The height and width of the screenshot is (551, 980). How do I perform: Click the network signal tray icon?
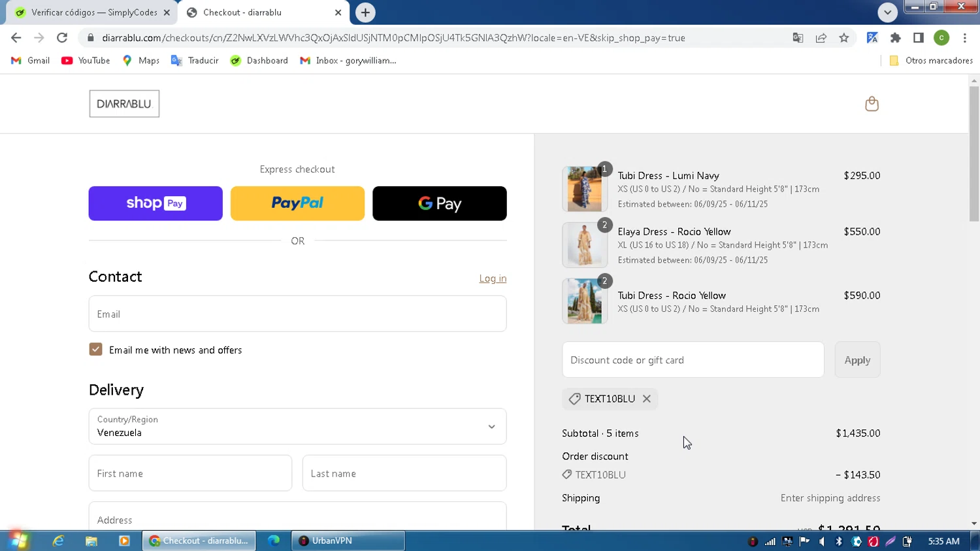(770, 541)
